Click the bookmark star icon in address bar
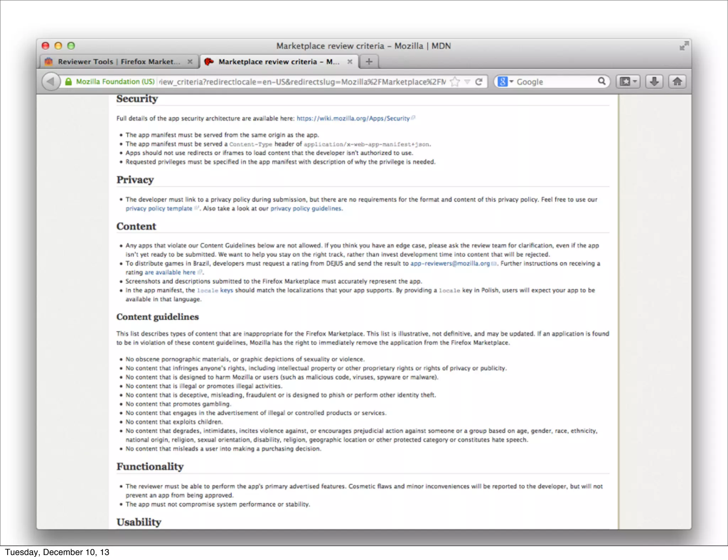This screenshot has height=560, width=728. point(455,82)
